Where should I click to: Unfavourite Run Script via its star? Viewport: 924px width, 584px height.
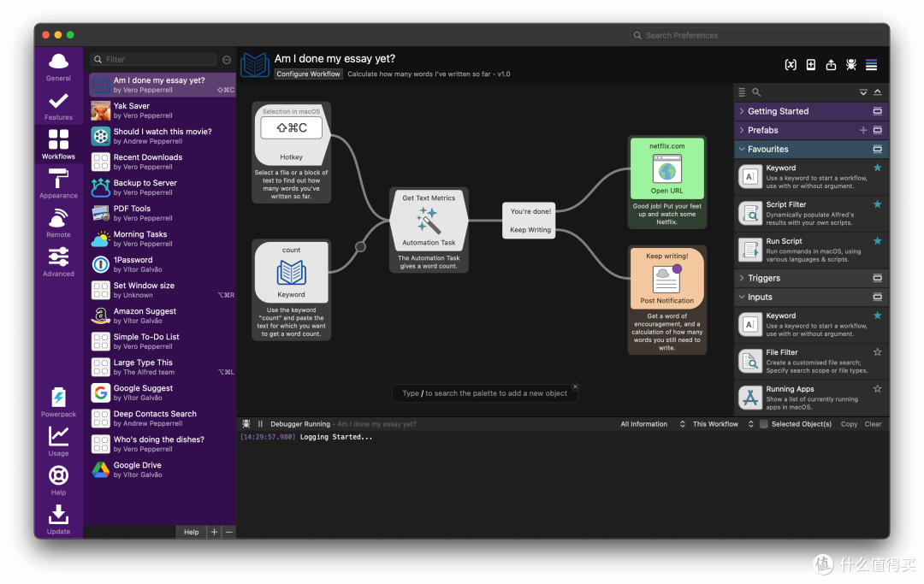878,241
